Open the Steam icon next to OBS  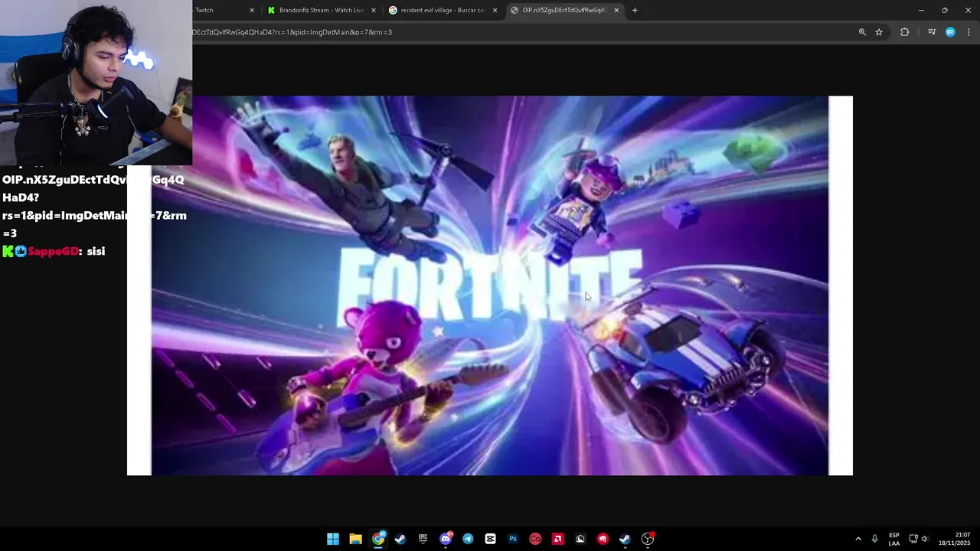click(x=625, y=539)
